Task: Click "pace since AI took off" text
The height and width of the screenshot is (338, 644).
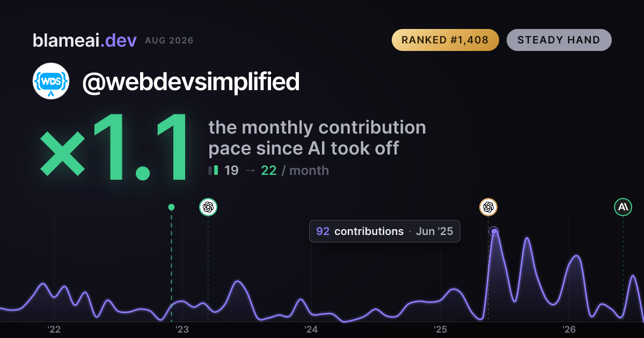Action: 304,148
